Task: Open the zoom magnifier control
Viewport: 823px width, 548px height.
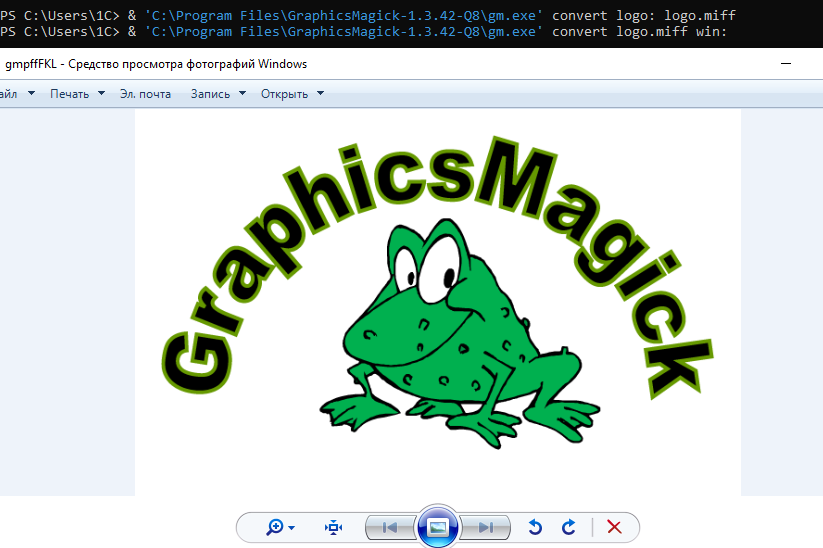Action: 275,526
